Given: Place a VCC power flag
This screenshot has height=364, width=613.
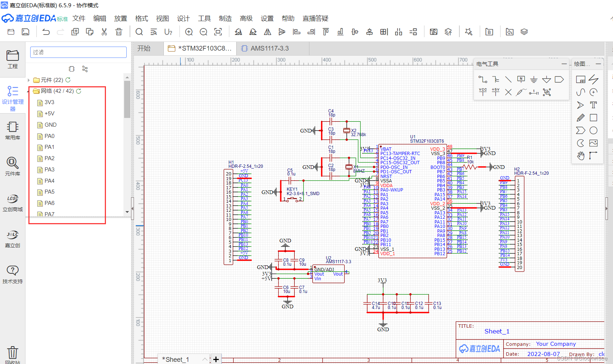Looking at the screenshot, I should (483, 92).
